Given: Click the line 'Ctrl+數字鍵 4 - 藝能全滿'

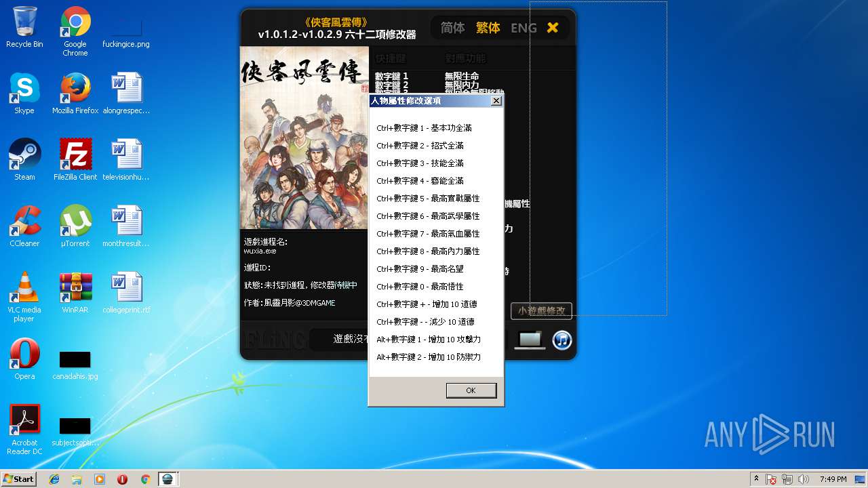Looking at the screenshot, I should click(420, 181).
